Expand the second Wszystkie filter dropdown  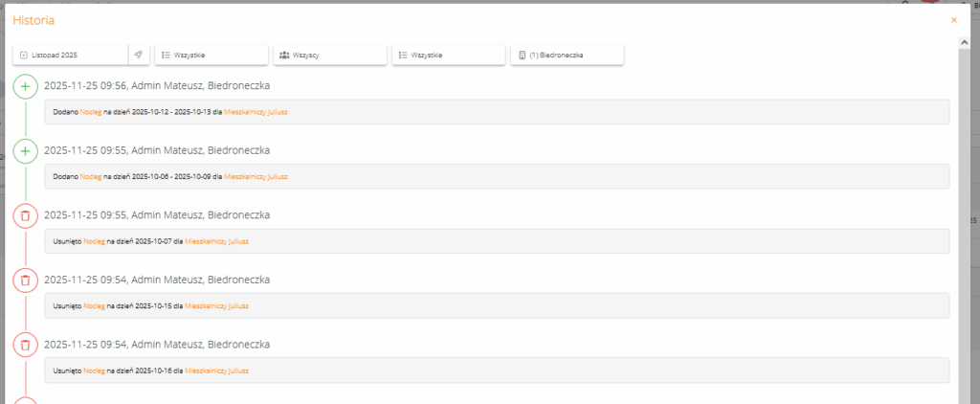tap(448, 56)
